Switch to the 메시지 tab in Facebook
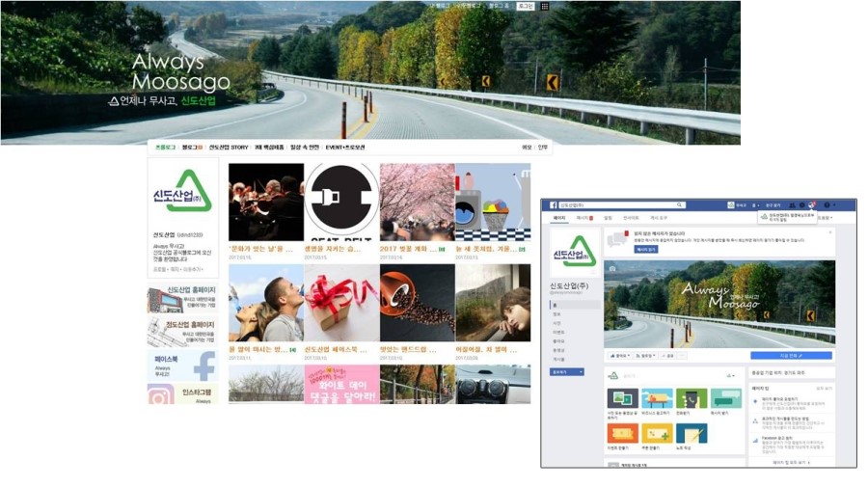Screen dimensions: 868x487 584,218
